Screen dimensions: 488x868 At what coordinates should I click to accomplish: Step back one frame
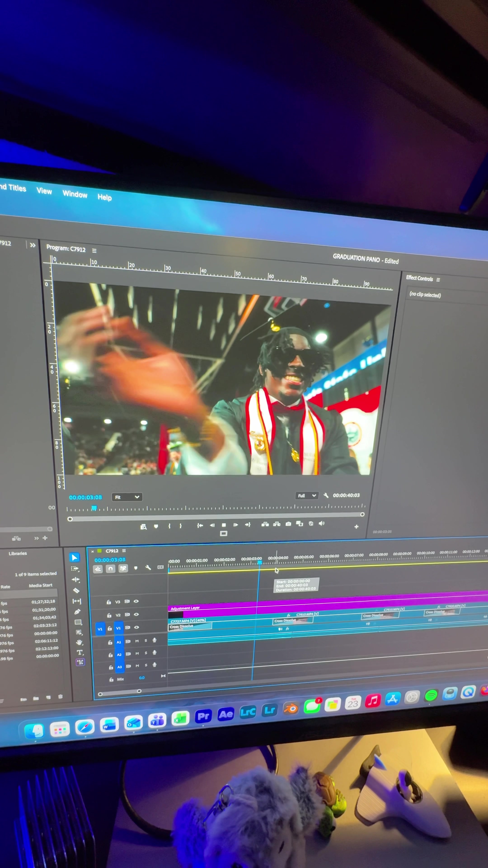[212, 525]
